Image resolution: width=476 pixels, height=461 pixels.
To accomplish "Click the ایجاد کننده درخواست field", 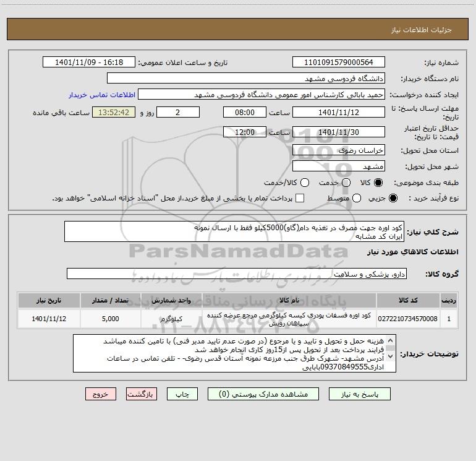I will point(261,94).
